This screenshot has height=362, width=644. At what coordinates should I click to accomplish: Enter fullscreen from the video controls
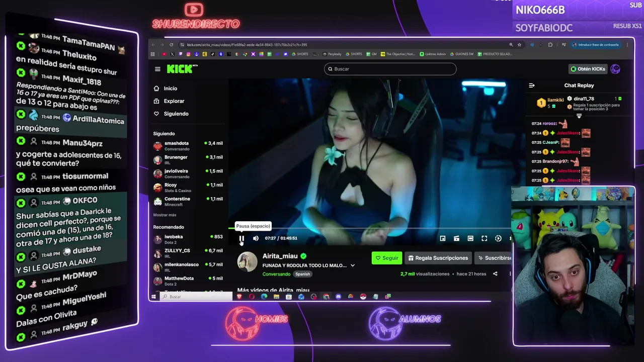(484, 238)
